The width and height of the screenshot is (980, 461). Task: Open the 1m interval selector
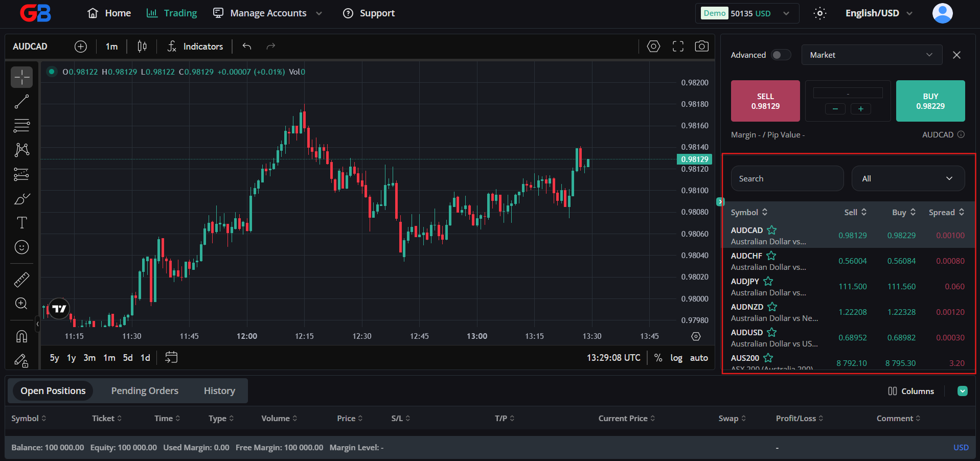(111, 47)
